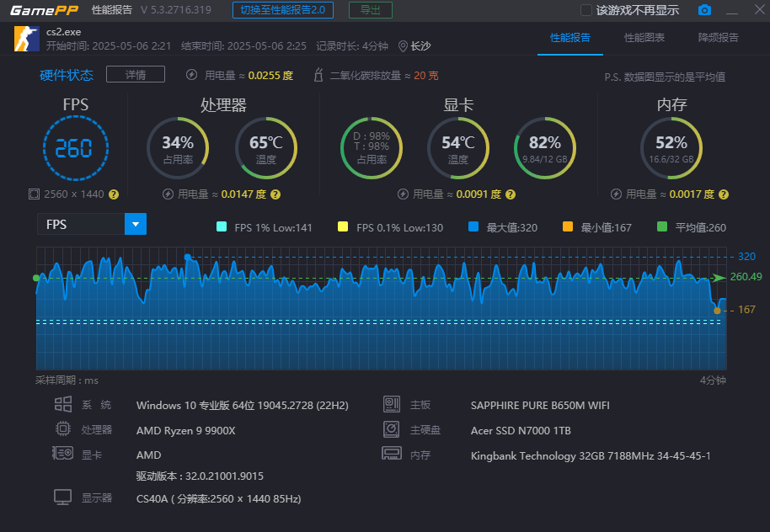Viewport: 770px width, 532px height.
Task: Click yellow FPS 0.1% Low legend swatch
Action: pyautogui.click(x=343, y=226)
